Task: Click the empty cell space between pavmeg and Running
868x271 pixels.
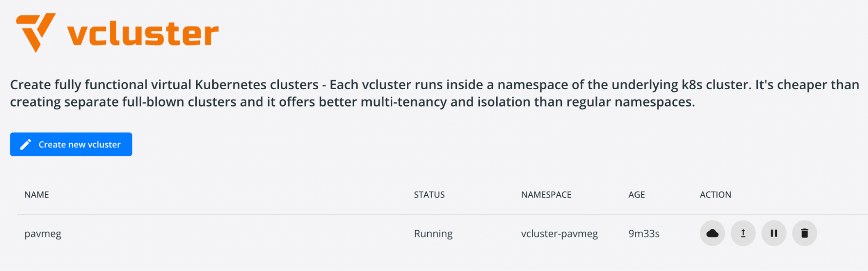Action: pyautogui.click(x=234, y=234)
